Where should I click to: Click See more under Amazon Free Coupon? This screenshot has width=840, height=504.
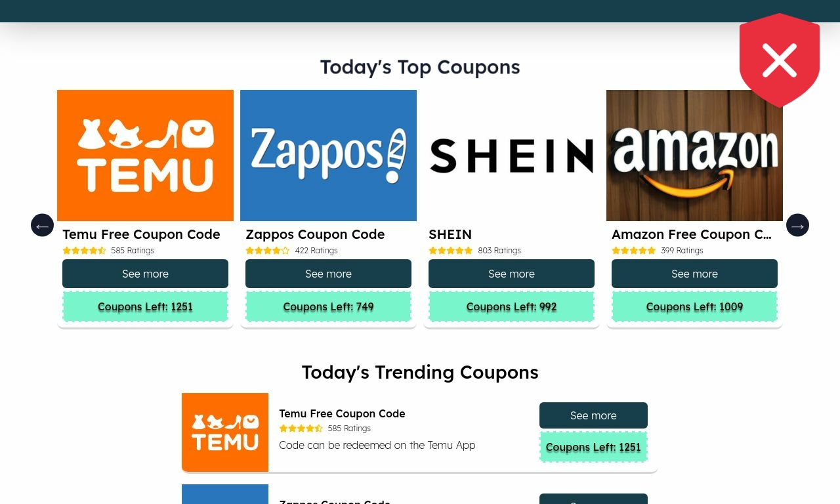(694, 274)
